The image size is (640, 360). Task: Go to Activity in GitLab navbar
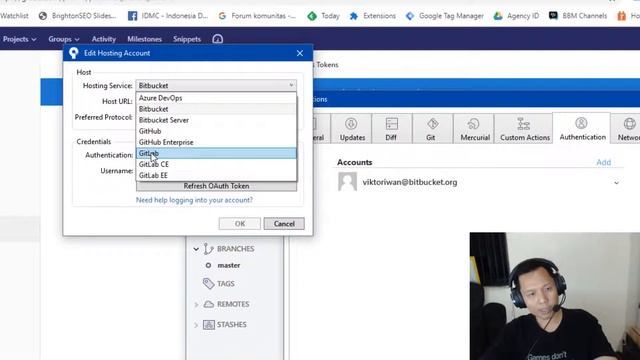click(104, 39)
